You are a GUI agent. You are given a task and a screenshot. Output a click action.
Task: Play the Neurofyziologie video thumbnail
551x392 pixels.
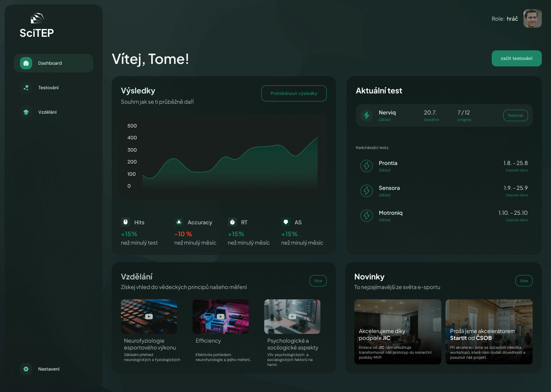[x=149, y=317]
